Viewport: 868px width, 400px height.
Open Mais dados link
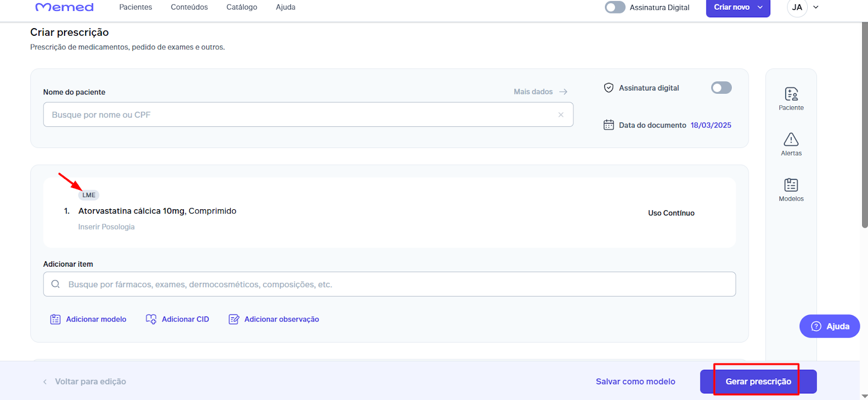coord(533,92)
